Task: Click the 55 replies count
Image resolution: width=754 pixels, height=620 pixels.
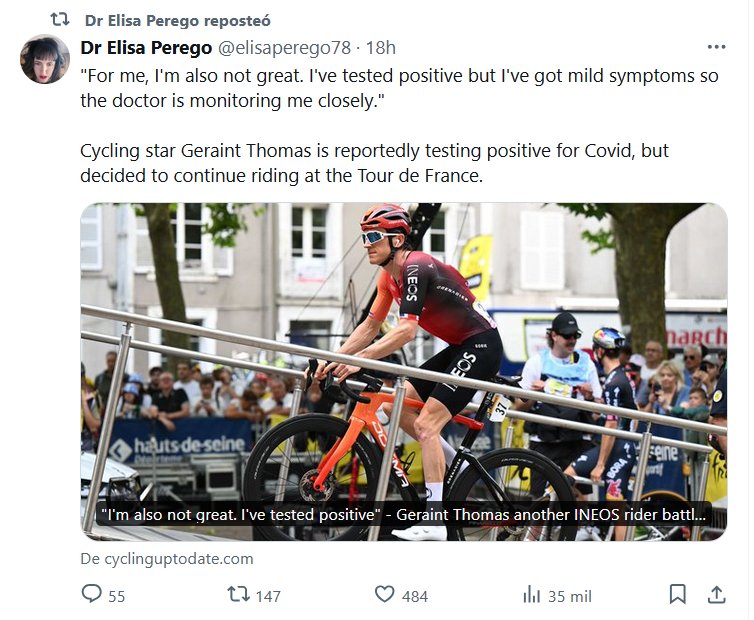Action: [117, 596]
